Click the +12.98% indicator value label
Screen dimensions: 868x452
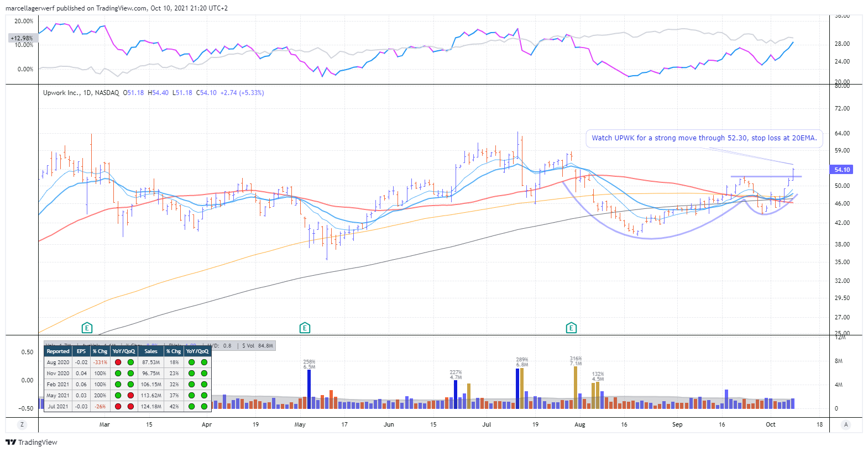point(22,38)
